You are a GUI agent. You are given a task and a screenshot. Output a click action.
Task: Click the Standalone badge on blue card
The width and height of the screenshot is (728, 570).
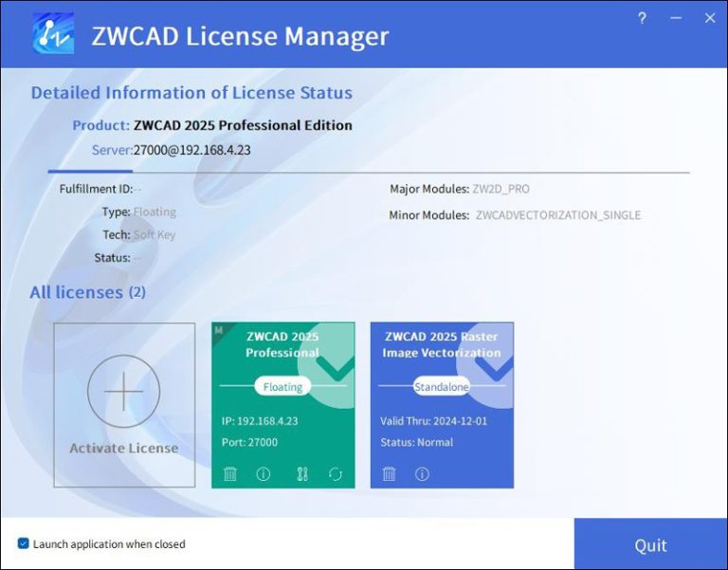[442, 387]
